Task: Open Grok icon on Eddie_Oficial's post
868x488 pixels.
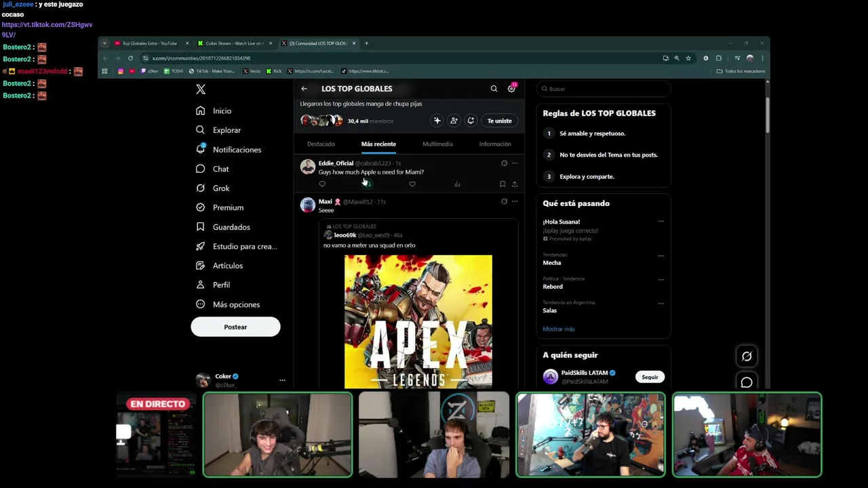Action: tap(504, 163)
